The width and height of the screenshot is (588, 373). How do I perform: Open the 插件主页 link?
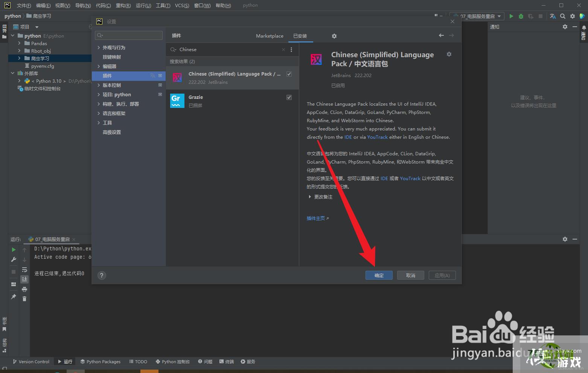click(318, 218)
